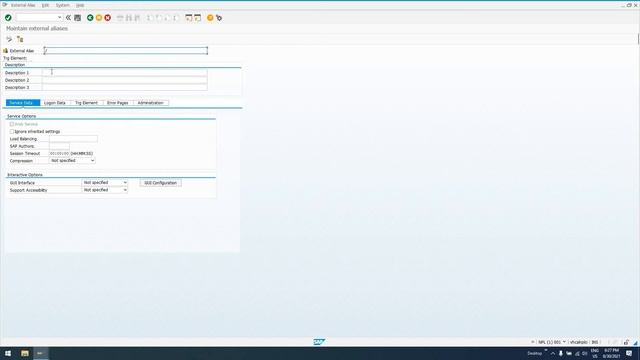This screenshot has height=360, width=640.
Task: Open the External Alias menu
Action: (23, 5)
